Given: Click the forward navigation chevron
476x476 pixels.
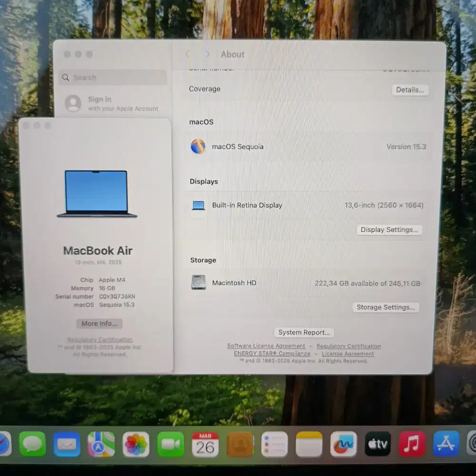Looking at the screenshot, I should 207,54.
